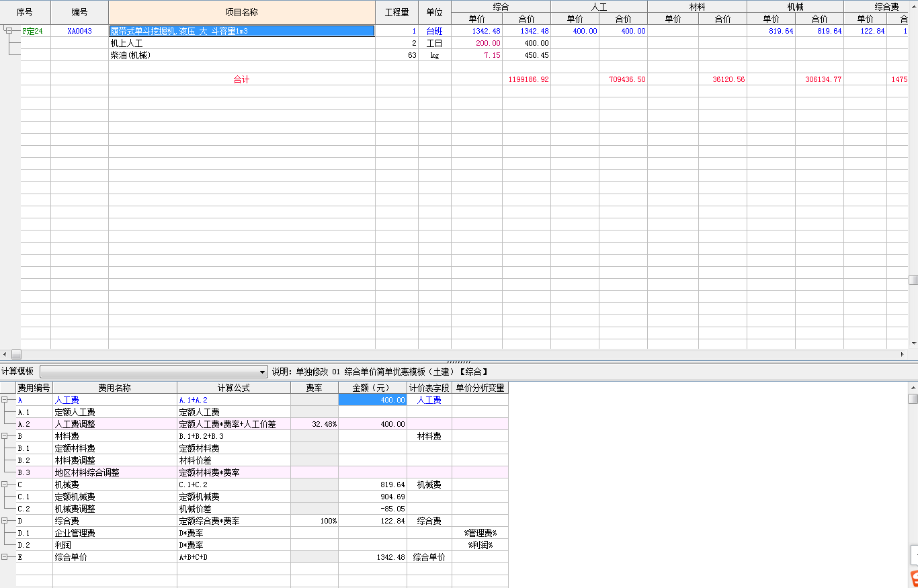The width and height of the screenshot is (918, 588).
Task: Click the 100% rate of 综合费
Action: click(315, 521)
